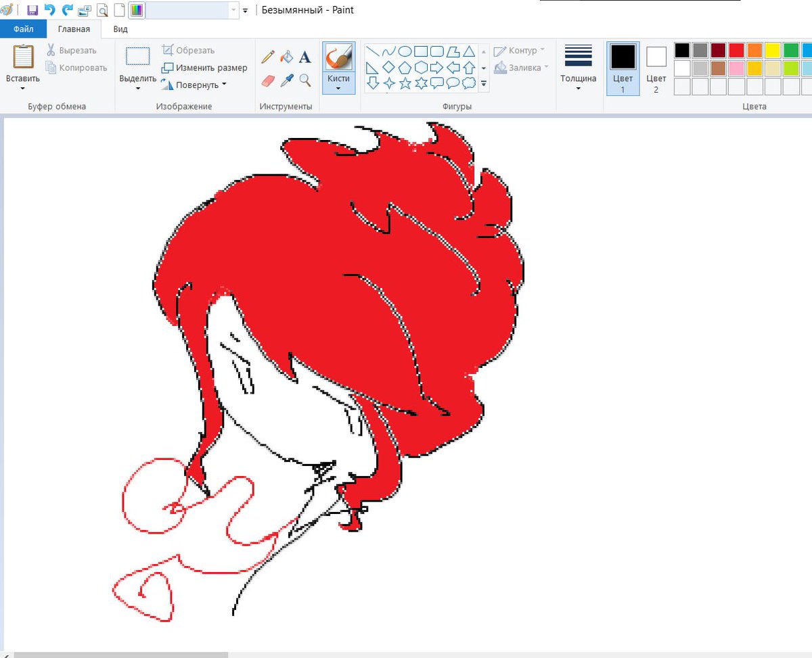Open the Paint application menu icon in title bar
The width and height of the screenshot is (812, 658).
tap(7, 10)
